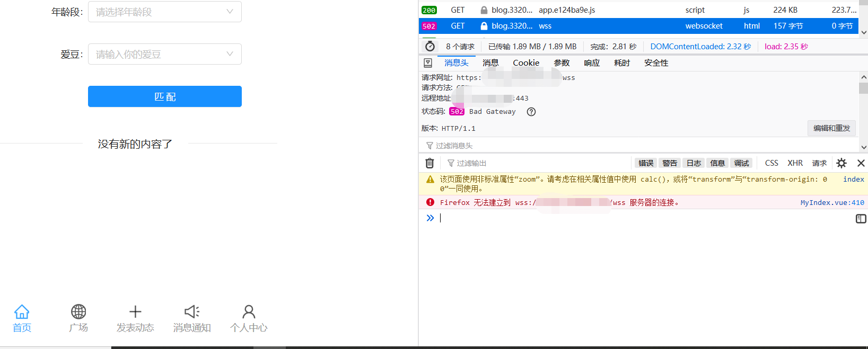The image size is (868, 349).
Task: Click 已传输 1.89 MB summary
Action: click(x=532, y=47)
